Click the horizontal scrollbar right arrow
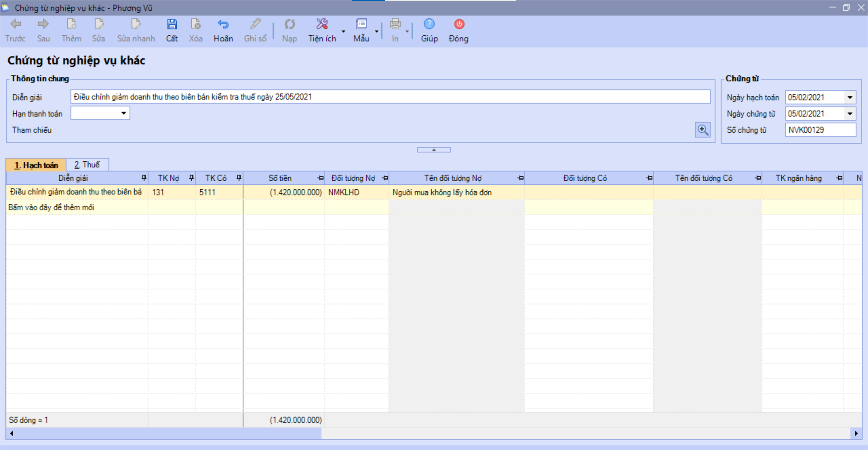This screenshot has height=450, width=868. point(856,433)
